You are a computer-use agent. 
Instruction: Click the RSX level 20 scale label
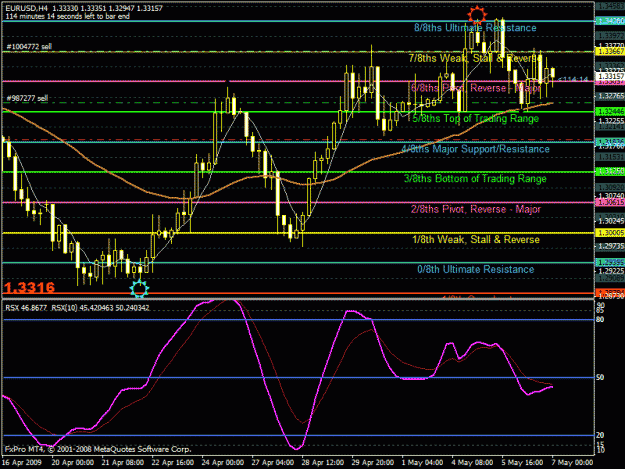click(x=600, y=435)
